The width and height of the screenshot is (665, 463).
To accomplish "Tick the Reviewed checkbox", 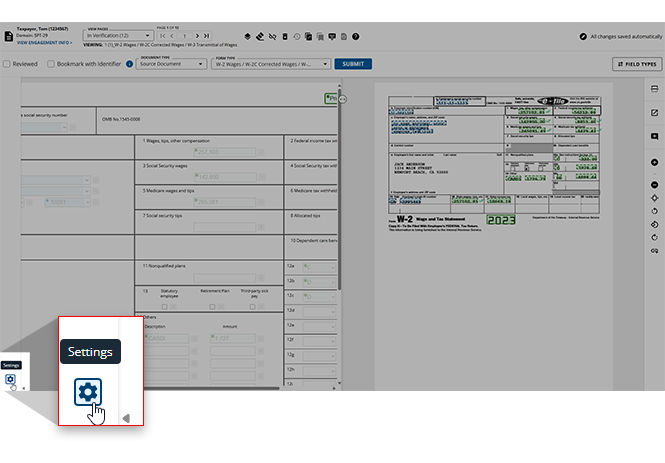I will pos(7,64).
